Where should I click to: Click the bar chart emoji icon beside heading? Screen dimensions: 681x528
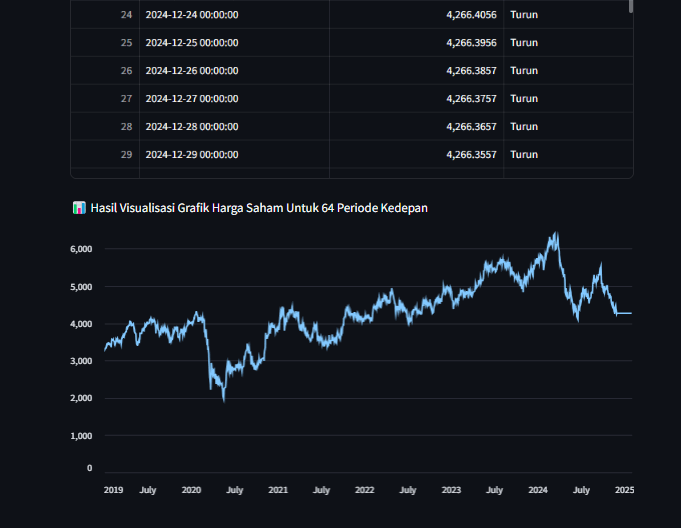pos(79,208)
